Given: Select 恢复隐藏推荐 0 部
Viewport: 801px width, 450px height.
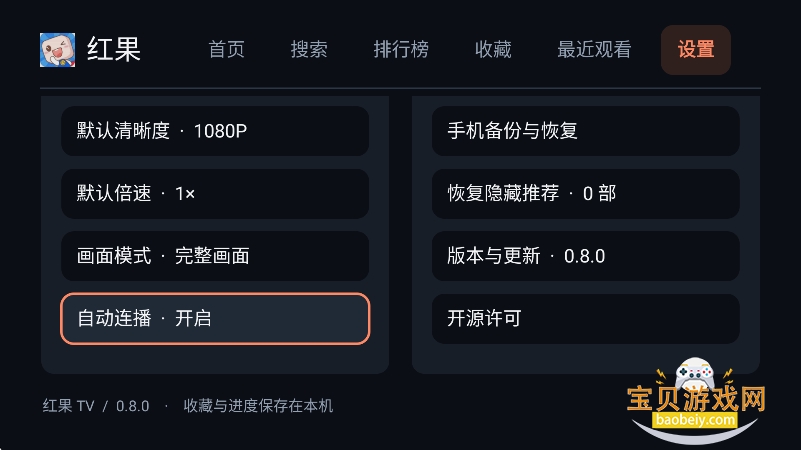Looking at the screenshot, I should coord(585,194).
